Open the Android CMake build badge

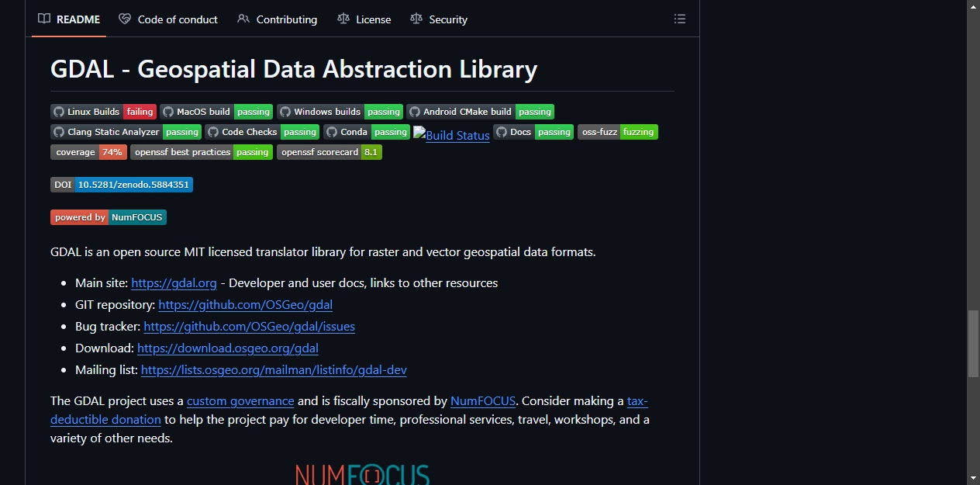[480, 112]
